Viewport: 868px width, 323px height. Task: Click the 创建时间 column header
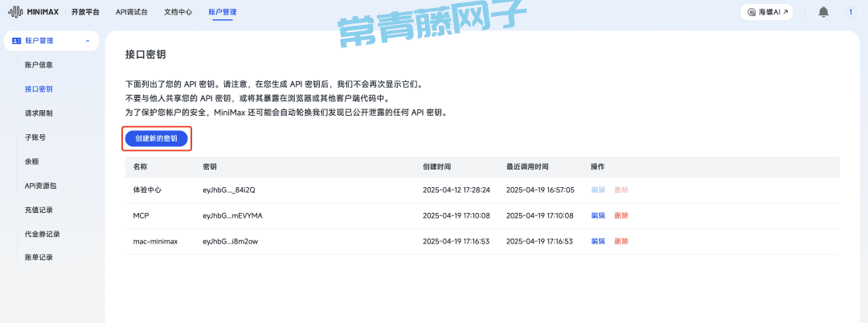point(436,166)
